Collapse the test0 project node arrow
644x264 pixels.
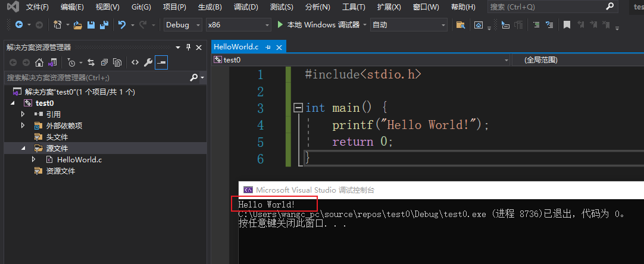click(x=12, y=103)
